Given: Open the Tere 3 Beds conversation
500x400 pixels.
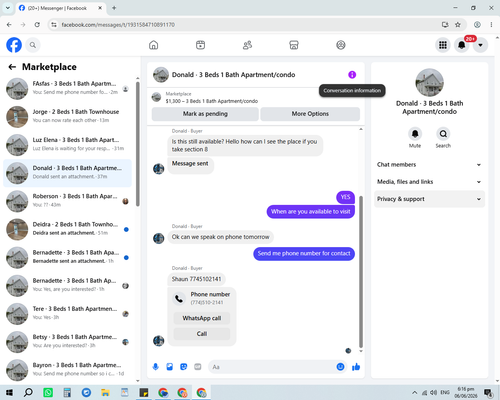Looking at the screenshot, I should pos(67,314).
